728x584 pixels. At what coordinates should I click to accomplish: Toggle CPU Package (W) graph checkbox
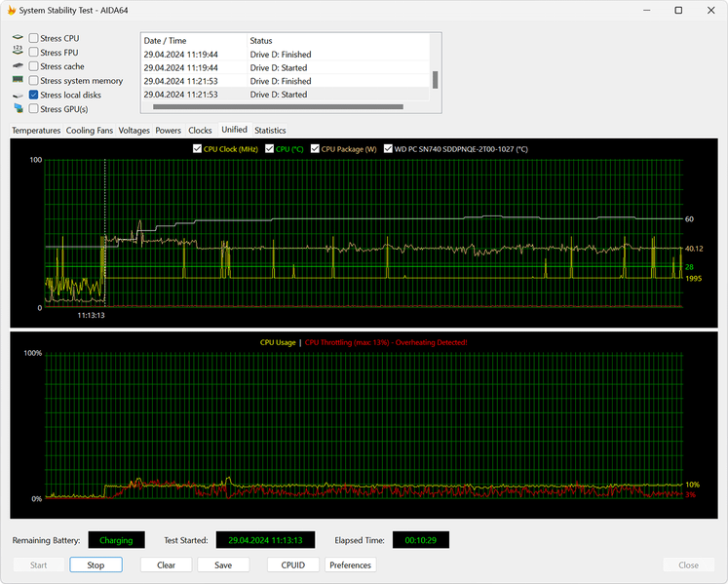[x=316, y=149]
